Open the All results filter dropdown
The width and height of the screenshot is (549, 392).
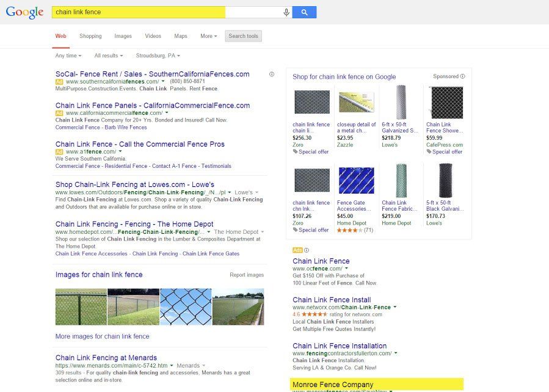click(109, 56)
